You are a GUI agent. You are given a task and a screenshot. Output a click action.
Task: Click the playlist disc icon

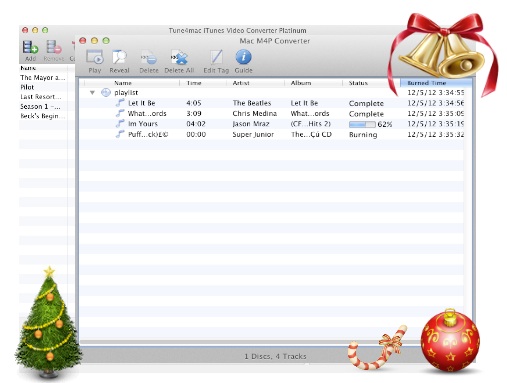pos(106,92)
